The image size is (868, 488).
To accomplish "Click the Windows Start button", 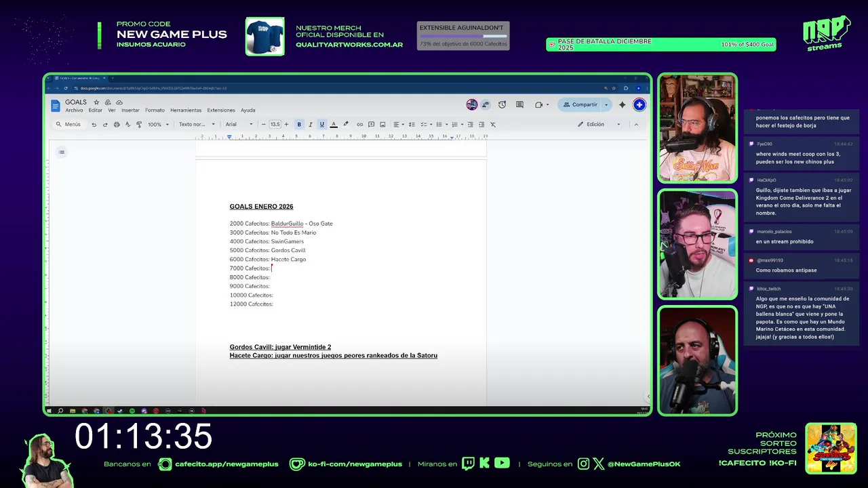I will pos(49,411).
